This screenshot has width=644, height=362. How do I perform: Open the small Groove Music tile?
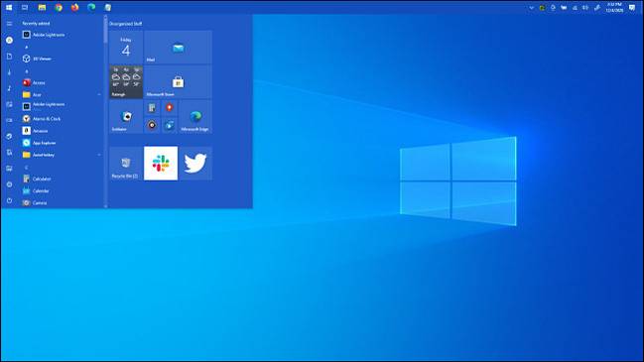(152, 125)
